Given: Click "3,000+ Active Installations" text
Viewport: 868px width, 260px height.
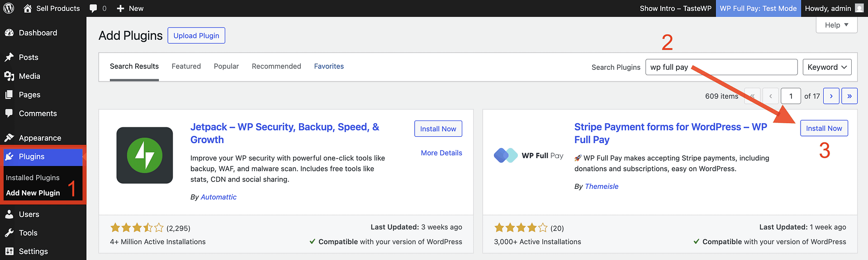Looking at the screenshot, I should 537,242.
